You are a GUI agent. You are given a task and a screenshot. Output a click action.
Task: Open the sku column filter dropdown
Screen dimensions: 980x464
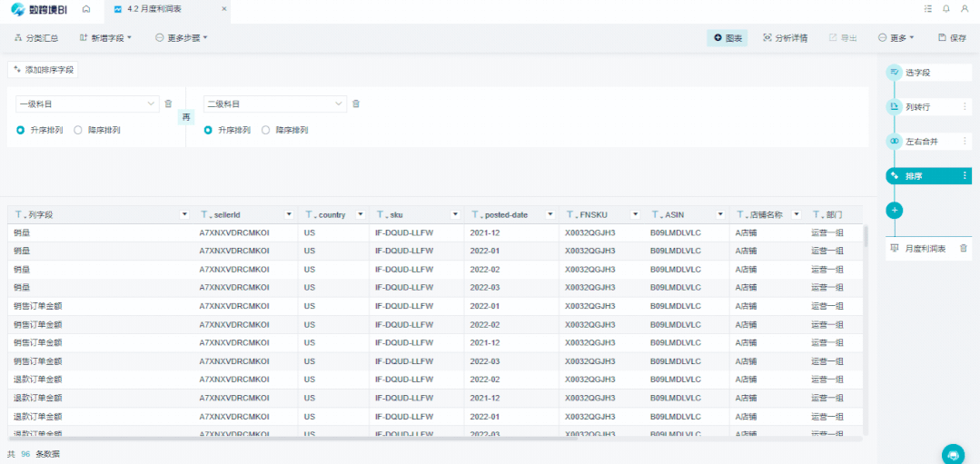[455, 214]
